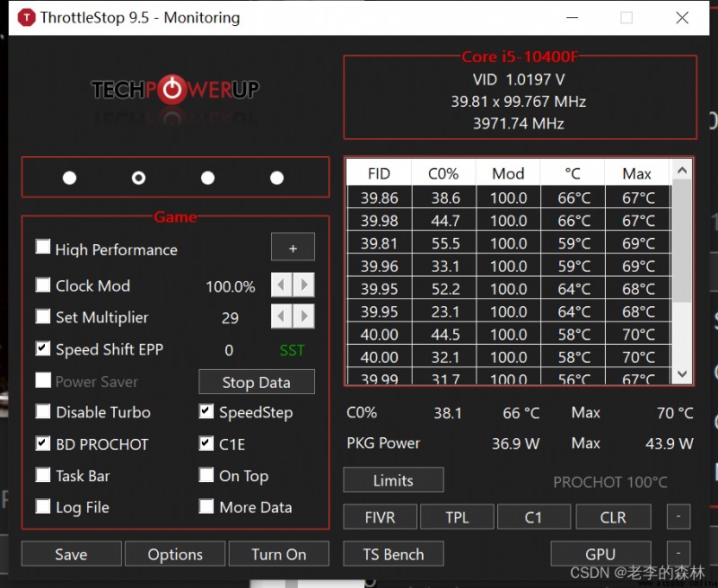The height and width of the screenshot is (588, 718).
Task: Click the core table scroll down arrow
Action: [x=682, y=373]
